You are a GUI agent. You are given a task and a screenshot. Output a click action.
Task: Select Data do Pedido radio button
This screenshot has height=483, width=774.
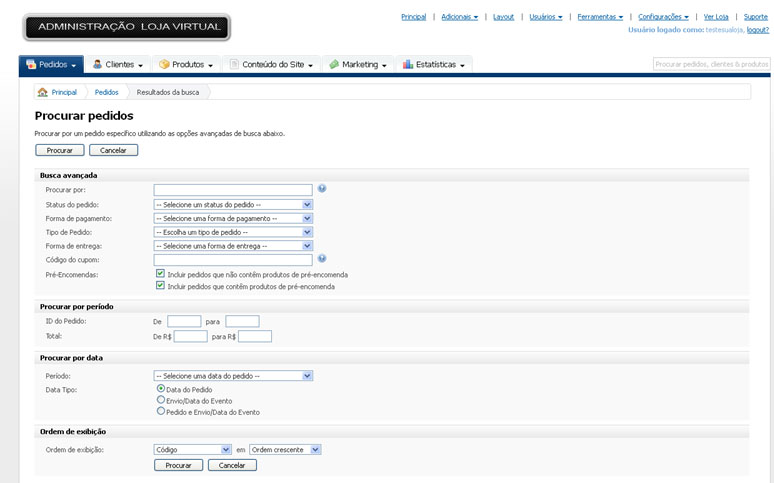[x=160, y=389]
